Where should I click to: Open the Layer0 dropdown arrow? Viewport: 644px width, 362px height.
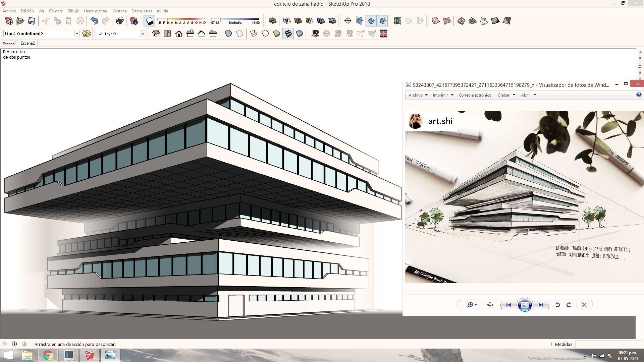point(143,34)
